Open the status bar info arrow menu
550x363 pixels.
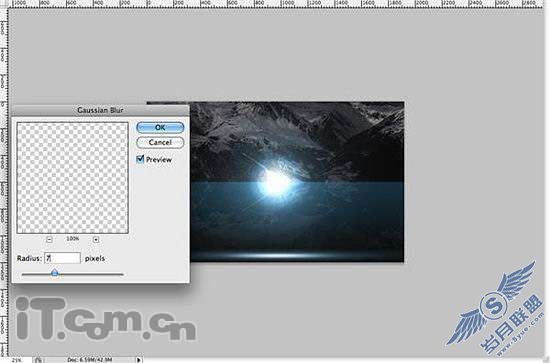click(x=139, y=359)
